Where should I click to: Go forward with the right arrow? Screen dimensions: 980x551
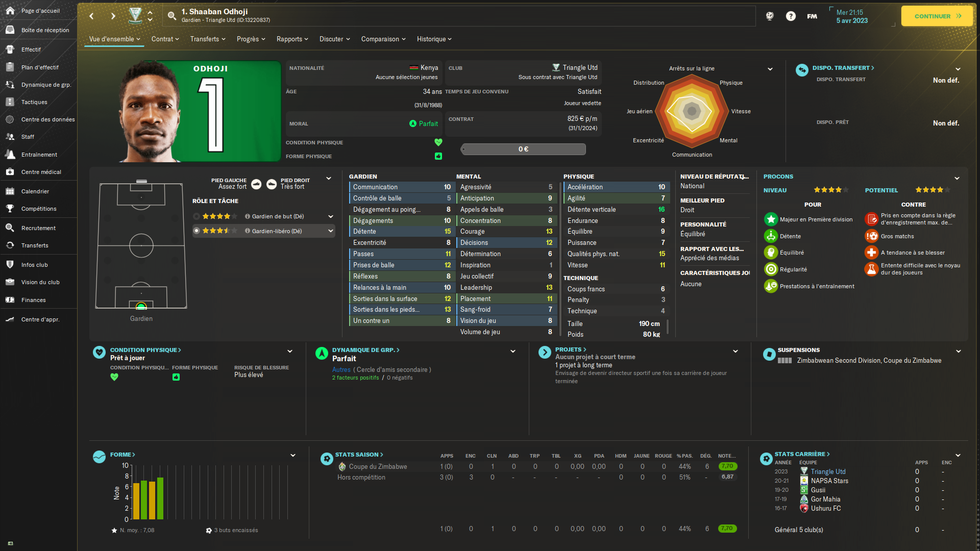113,16
